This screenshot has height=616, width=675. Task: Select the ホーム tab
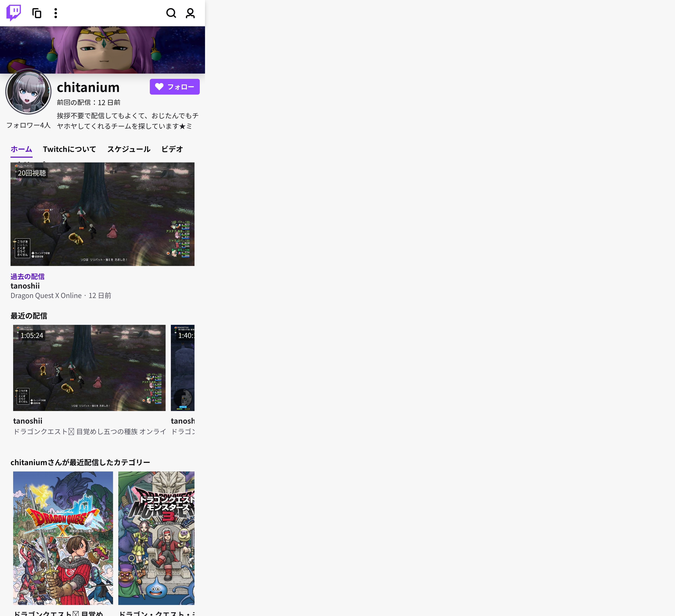pyautogui.click(x=21, y=149)
